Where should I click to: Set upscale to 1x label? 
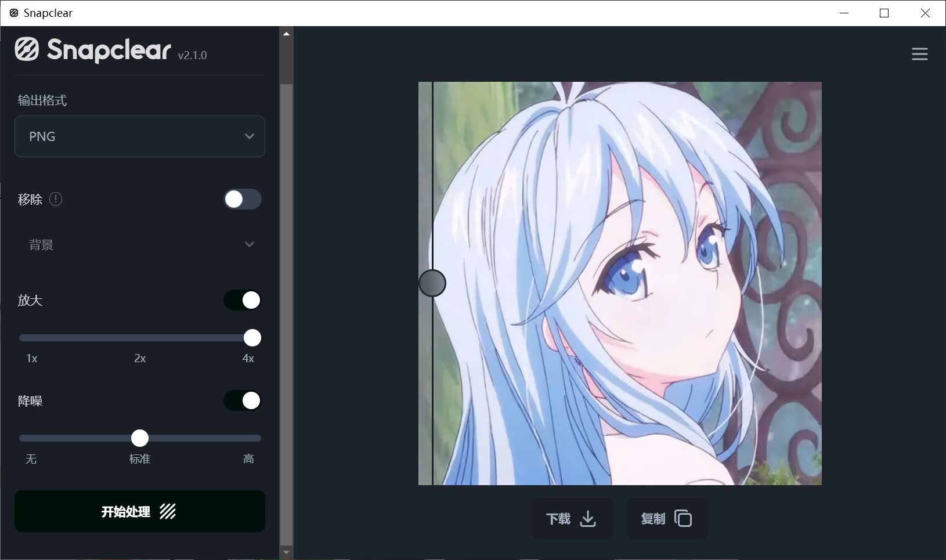(32, 359)
